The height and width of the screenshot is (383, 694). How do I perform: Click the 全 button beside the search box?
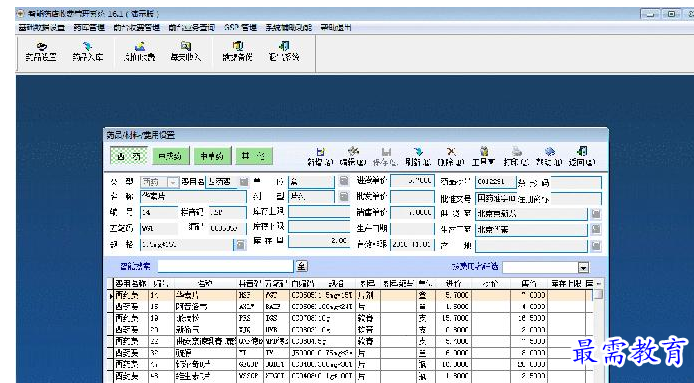point(302,267)
